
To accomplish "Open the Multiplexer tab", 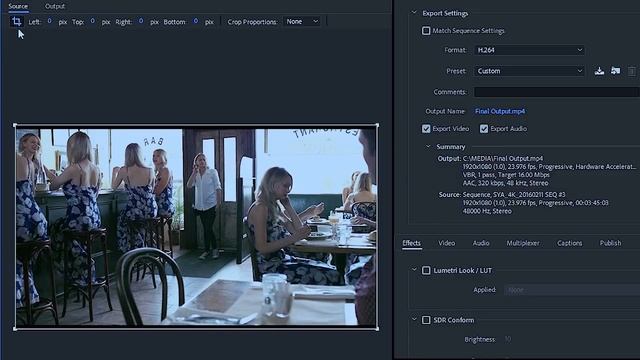I will click(523, 243).
